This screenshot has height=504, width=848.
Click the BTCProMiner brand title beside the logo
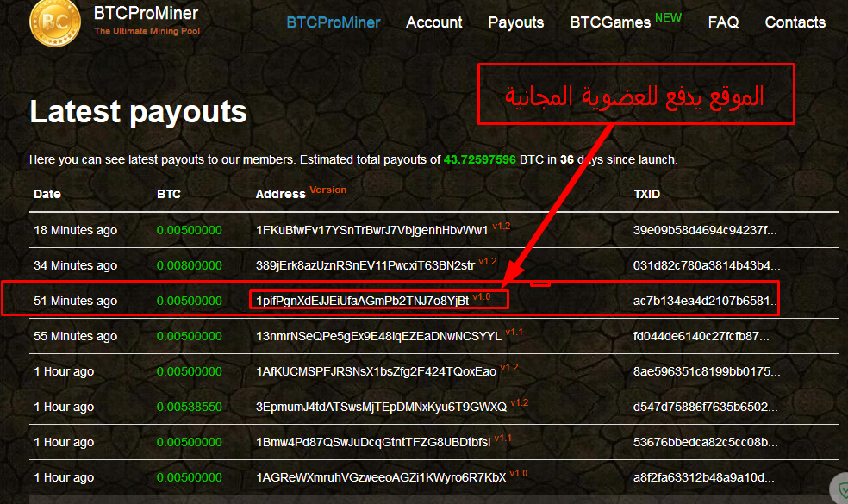click(146, 13)
